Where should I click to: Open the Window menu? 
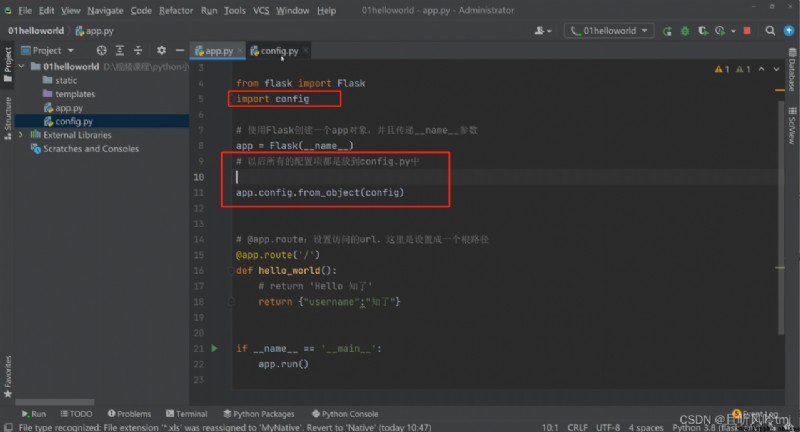coord(292,10)
